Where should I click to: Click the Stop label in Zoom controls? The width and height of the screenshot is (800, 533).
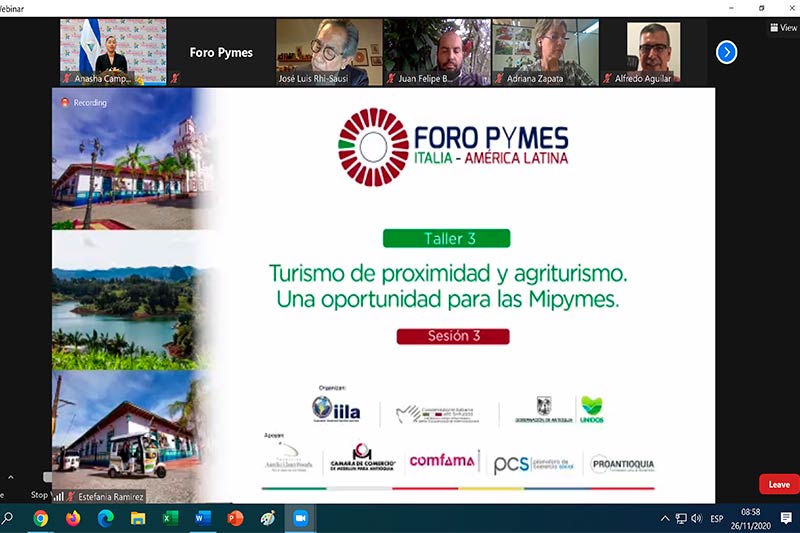tap(39, 495)
